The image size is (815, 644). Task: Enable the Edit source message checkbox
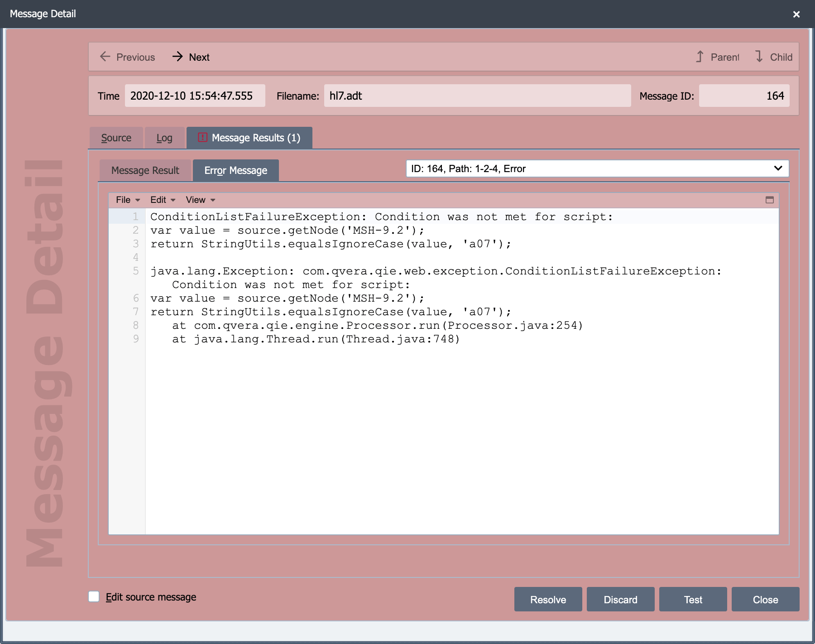94,596
